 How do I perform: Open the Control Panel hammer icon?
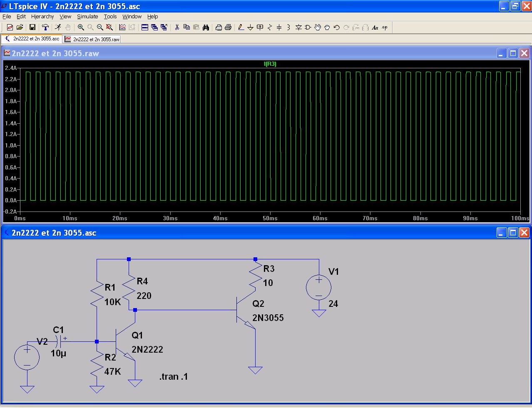[x=45, y=27]
